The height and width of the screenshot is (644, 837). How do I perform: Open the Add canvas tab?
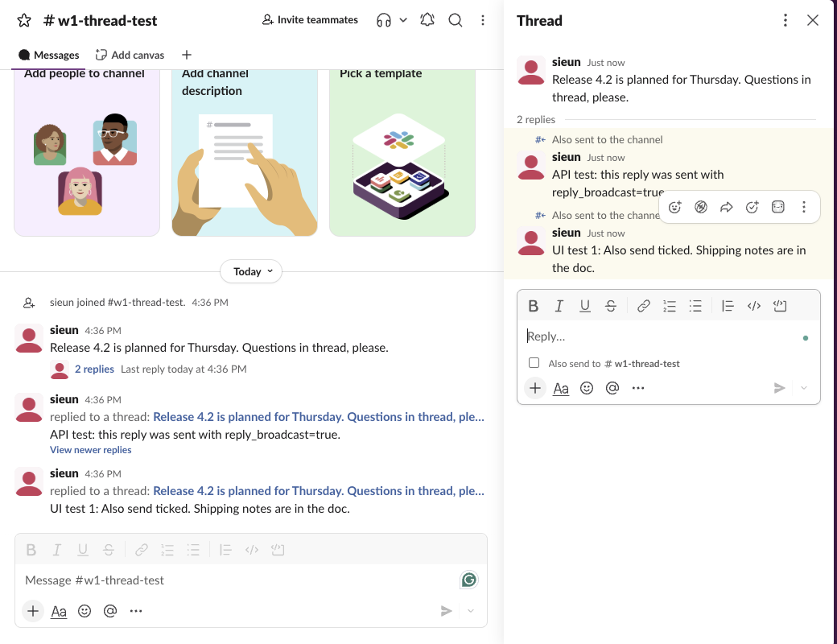pos(130,55)
